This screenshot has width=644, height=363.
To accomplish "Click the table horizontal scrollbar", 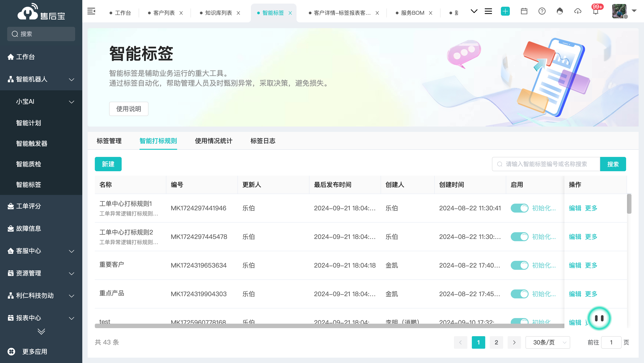I will tap(330, 326).
